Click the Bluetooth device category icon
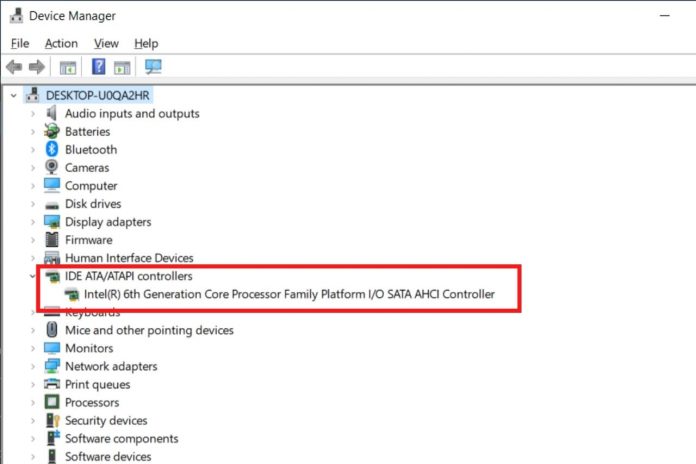This screenshot has height=464, width=696. tap(53, 150)
